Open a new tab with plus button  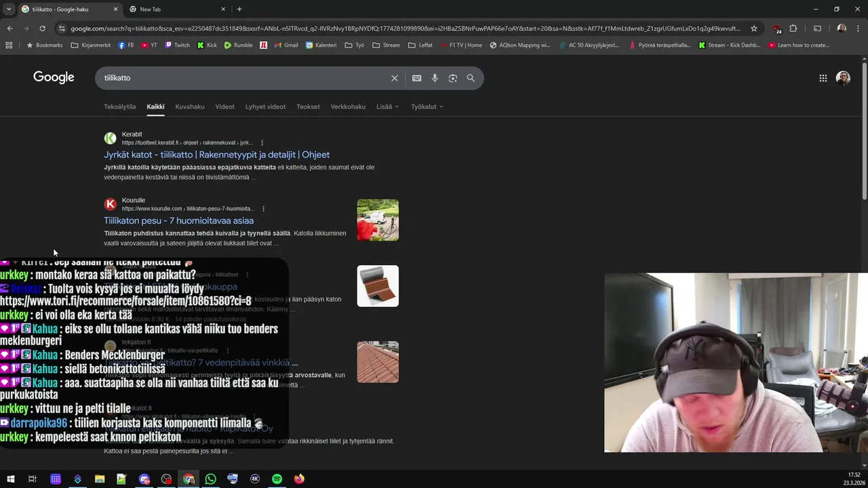tap(239, 9)
